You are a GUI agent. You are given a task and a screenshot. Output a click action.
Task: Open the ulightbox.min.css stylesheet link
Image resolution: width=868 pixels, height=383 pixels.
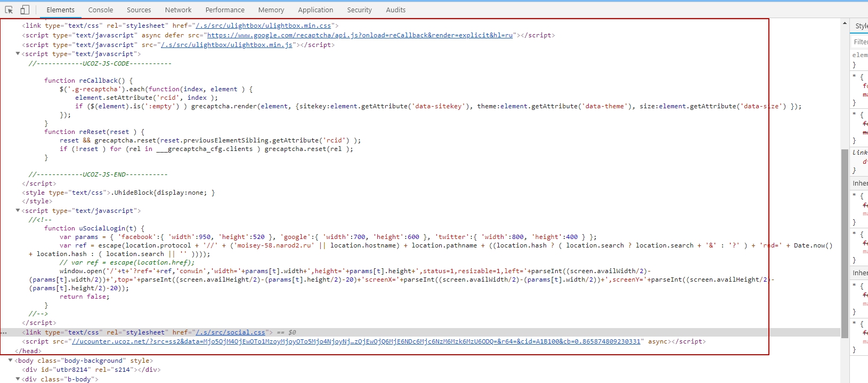[x=263, y=26]
